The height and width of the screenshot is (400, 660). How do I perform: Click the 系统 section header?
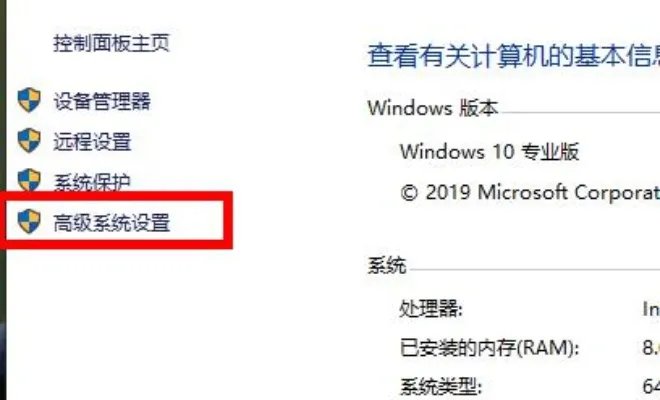[387, 265]
